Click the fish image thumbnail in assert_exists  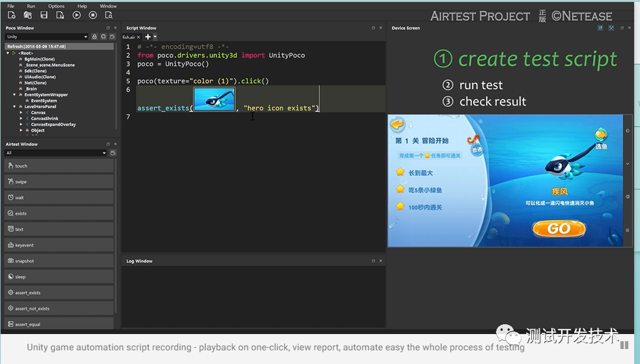click(x=214, y=99)
